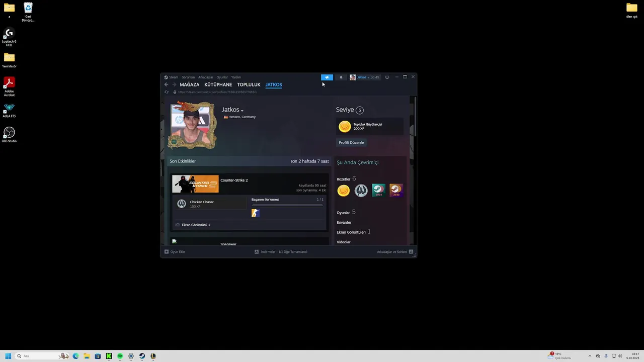The image size is (644, 362).
Task: Click the Profili Düzenle button
Action: pos(351,142)
